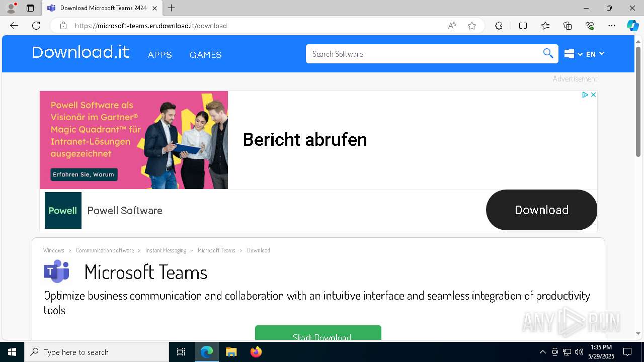Click the Download breadcrumb text
The width and height of the screenshot is (644, 362).
click(258, 250)
